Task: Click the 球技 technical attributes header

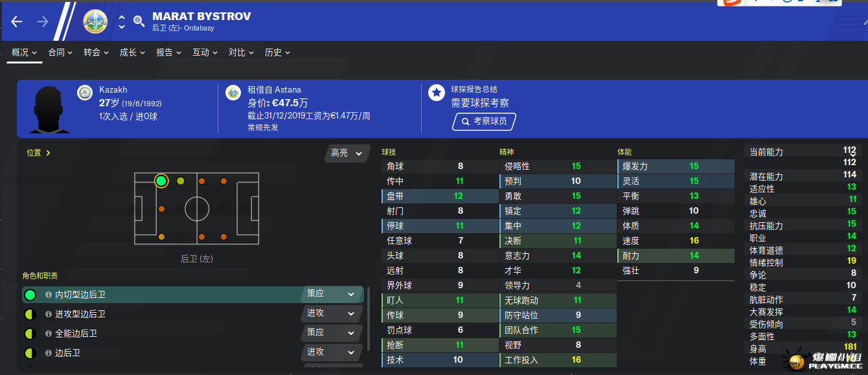Action: [389, 152]
